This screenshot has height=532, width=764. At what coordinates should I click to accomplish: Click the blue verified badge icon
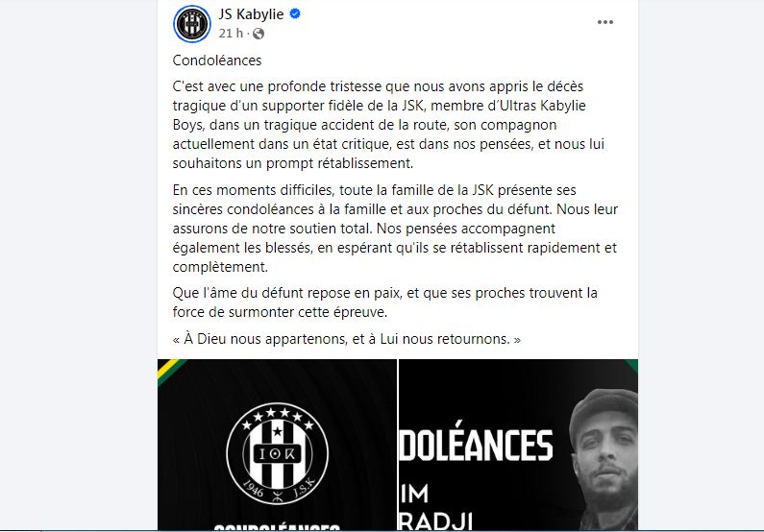pyautogui.click(x=295, y=13)
